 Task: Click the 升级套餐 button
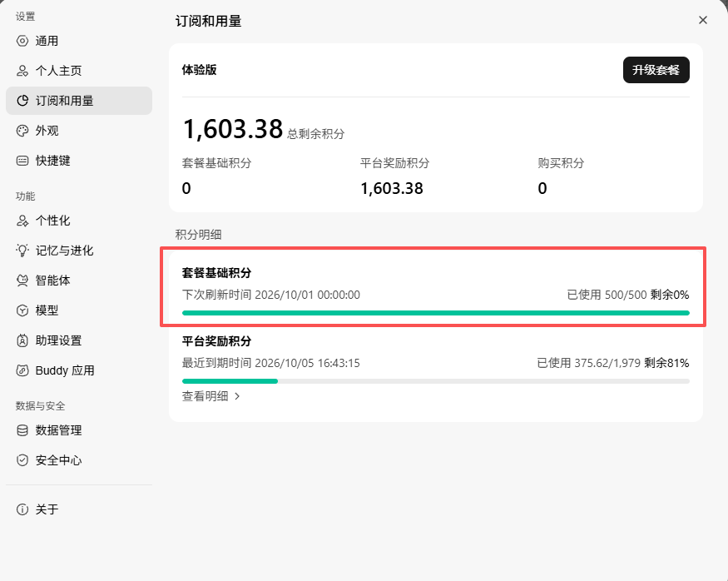[x=656, y=70]
